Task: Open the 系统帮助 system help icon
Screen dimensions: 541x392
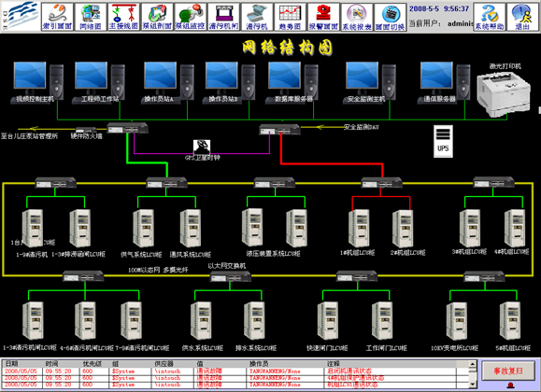Action: [490, 17]
